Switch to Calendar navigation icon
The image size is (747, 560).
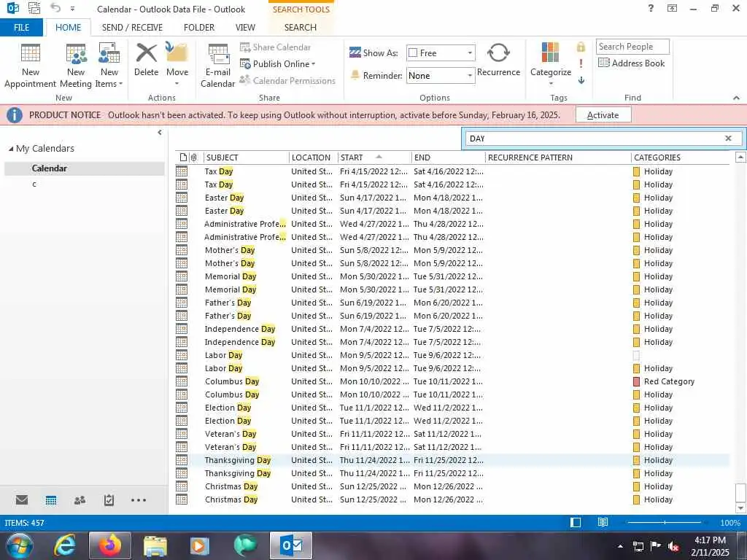point(51,500)
